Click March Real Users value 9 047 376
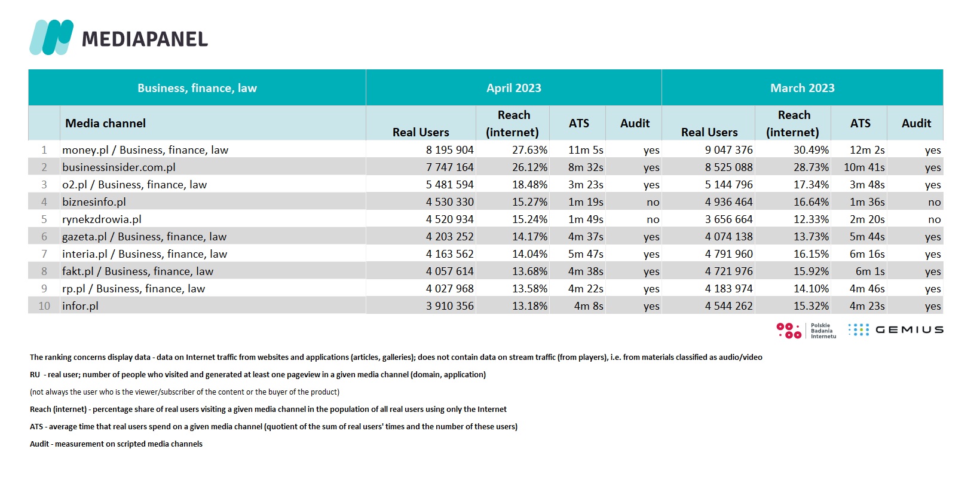The height and width of the screenshot is (501, 980). tap(728, 150)
